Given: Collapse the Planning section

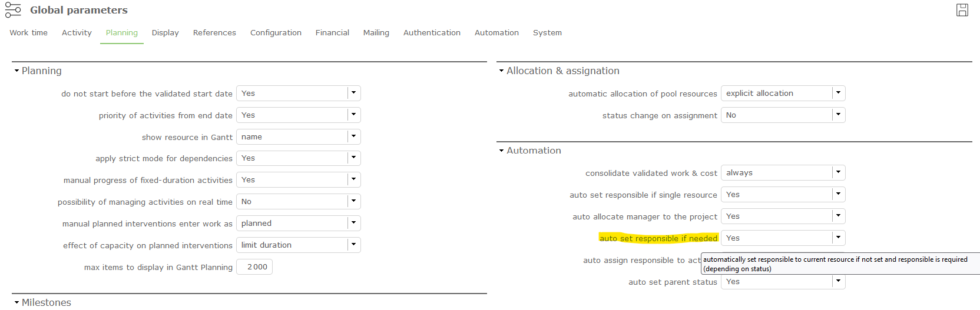Looking at the screenshot, I should (17, 71).
